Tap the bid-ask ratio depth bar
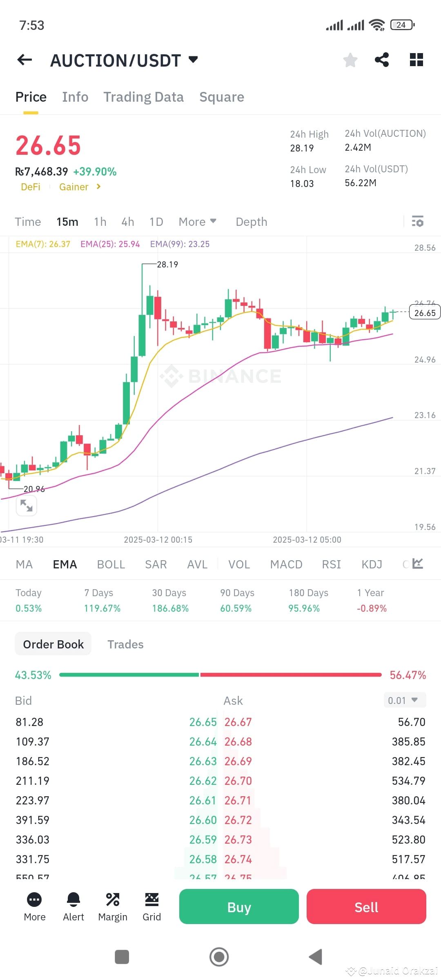This screenshot has height=980, width=441. tap(220, 675)
